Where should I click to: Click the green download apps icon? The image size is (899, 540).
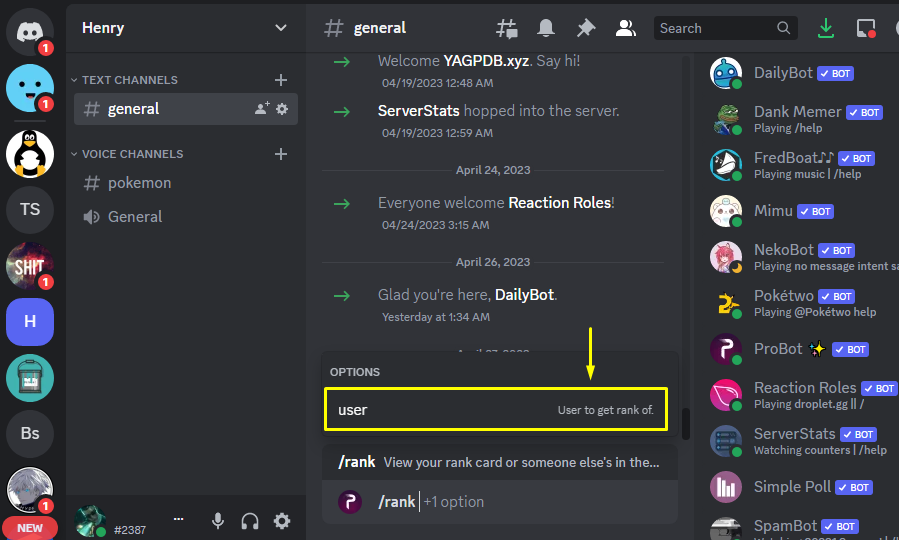pos(826,28)
